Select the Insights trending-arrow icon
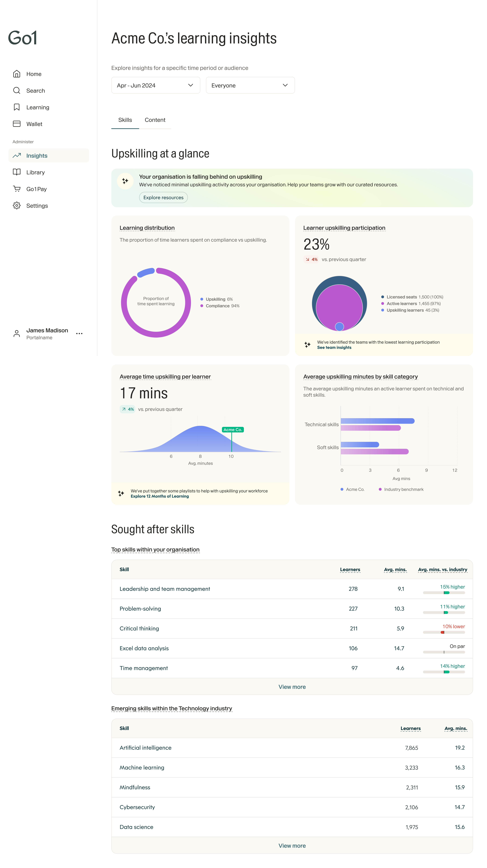Viewport: 487px width, 868px height. pyautogui.click(x=17, y=155)
